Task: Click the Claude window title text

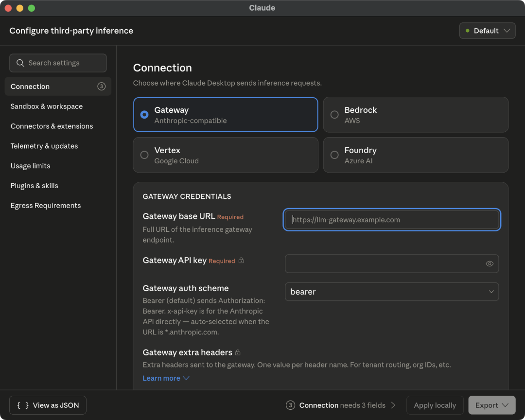Action: coord(262,8)
